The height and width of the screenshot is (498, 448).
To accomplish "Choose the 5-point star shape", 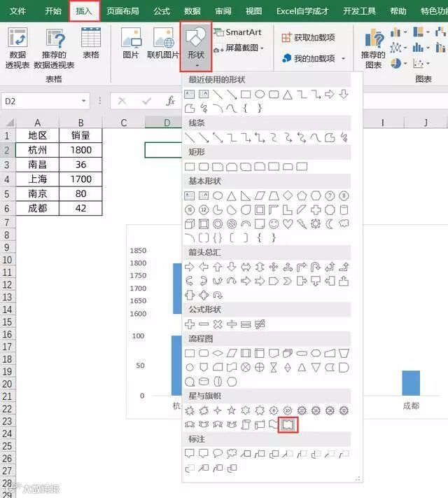I will [x=232, y=410].
